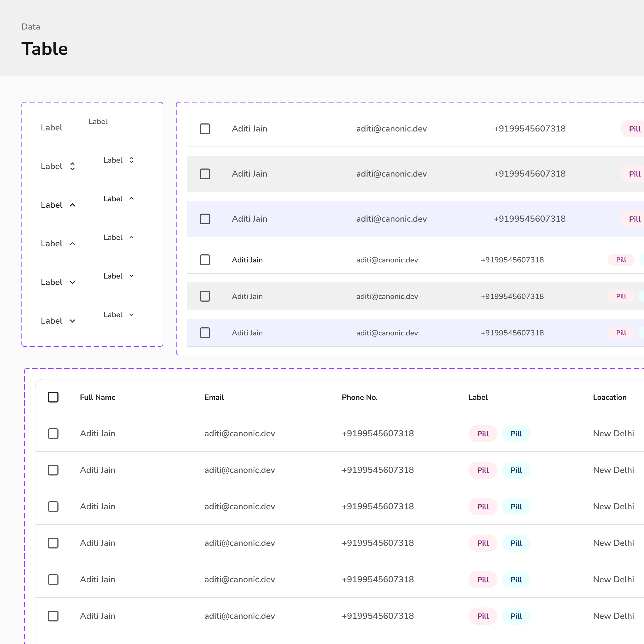Click down chevron next to small gray Label

click(x=131, y=315)
